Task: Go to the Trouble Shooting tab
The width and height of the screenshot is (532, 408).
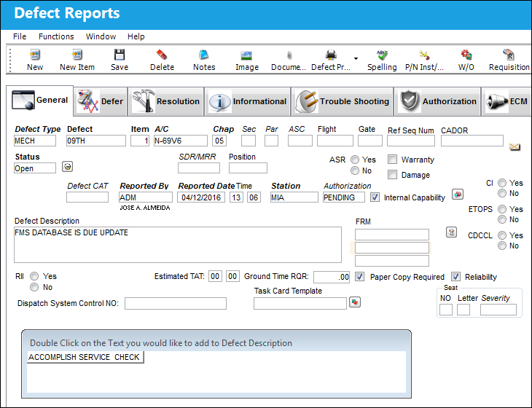Action: tap(342, 101)
